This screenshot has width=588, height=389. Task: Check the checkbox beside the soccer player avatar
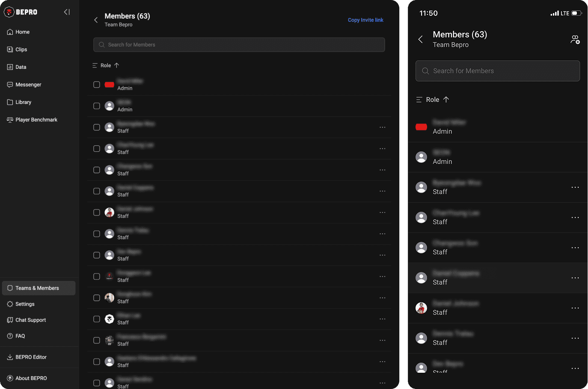(97, 212)
